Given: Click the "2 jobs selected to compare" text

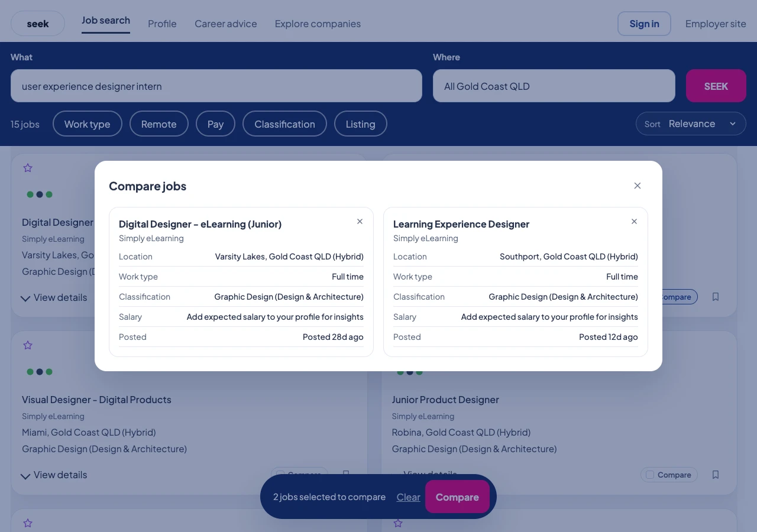Looking at the screenshot, I should pos(329,497).
